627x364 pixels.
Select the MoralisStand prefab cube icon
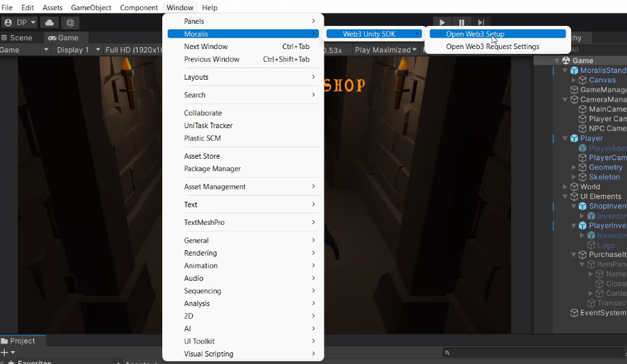[575, 70]
